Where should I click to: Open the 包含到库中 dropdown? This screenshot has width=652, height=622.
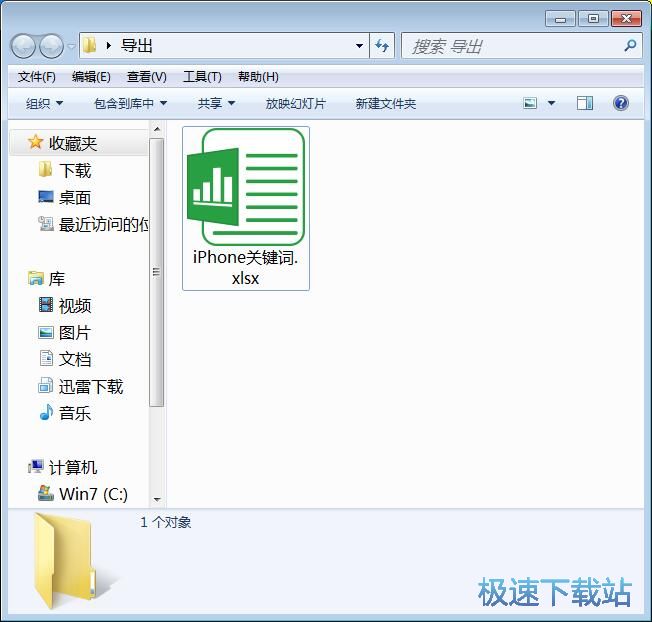point(131,103)
